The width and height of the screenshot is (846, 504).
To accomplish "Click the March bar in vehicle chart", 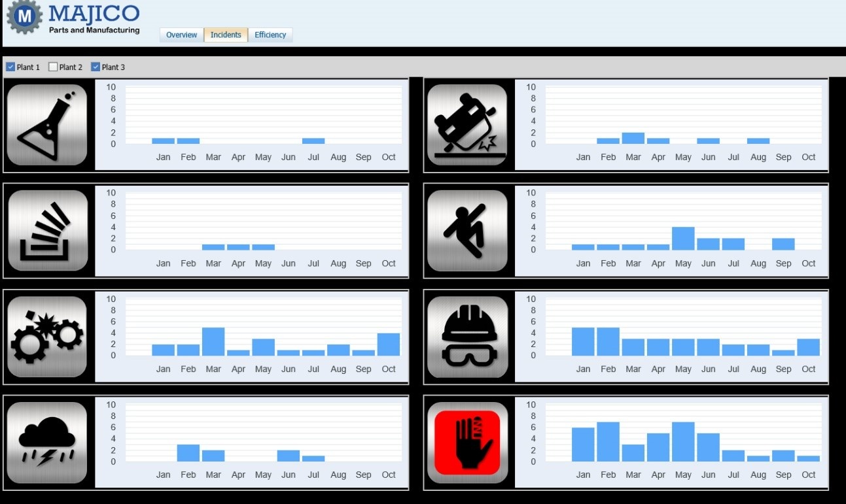I will point(633,138).
